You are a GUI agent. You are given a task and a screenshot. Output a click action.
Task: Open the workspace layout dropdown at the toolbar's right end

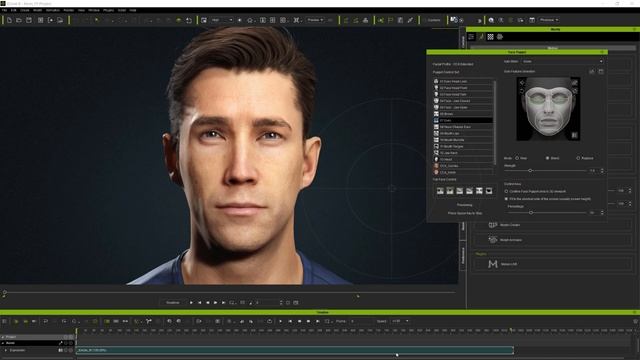(x=549, y=20)
